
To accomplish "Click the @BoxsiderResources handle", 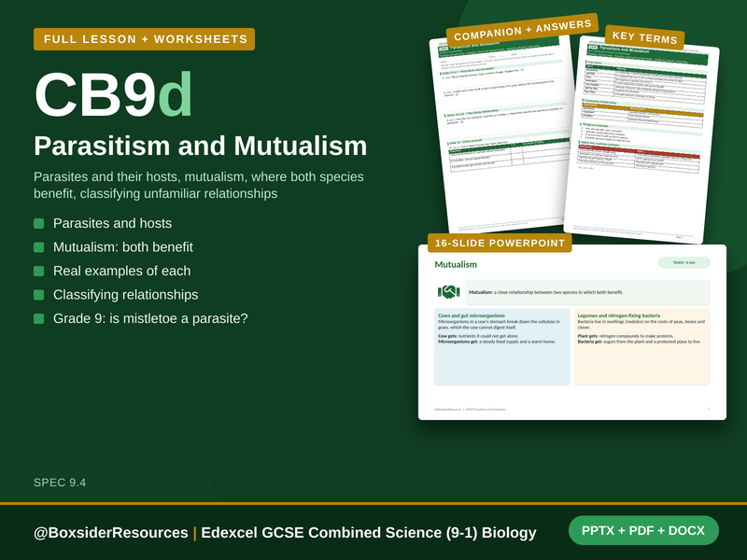I will (x=111, y=532).
